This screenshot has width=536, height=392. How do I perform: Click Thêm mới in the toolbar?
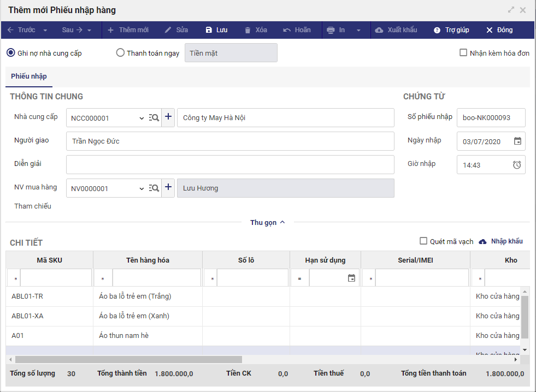point(128,30)
